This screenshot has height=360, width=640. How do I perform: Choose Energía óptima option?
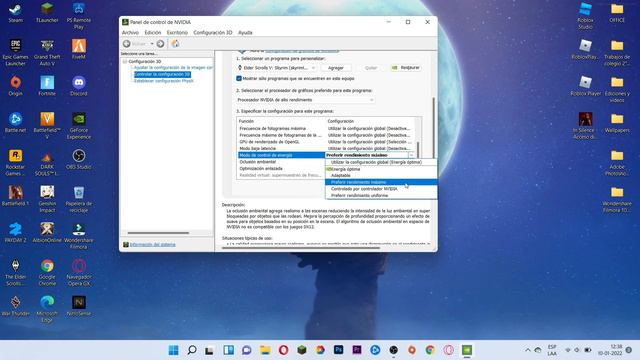381,169
